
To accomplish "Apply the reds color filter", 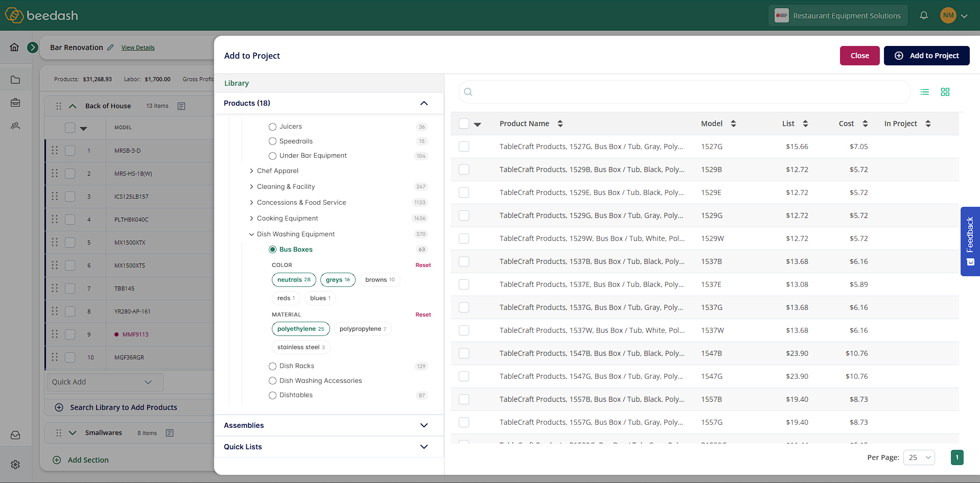I will tap(286, 298).
